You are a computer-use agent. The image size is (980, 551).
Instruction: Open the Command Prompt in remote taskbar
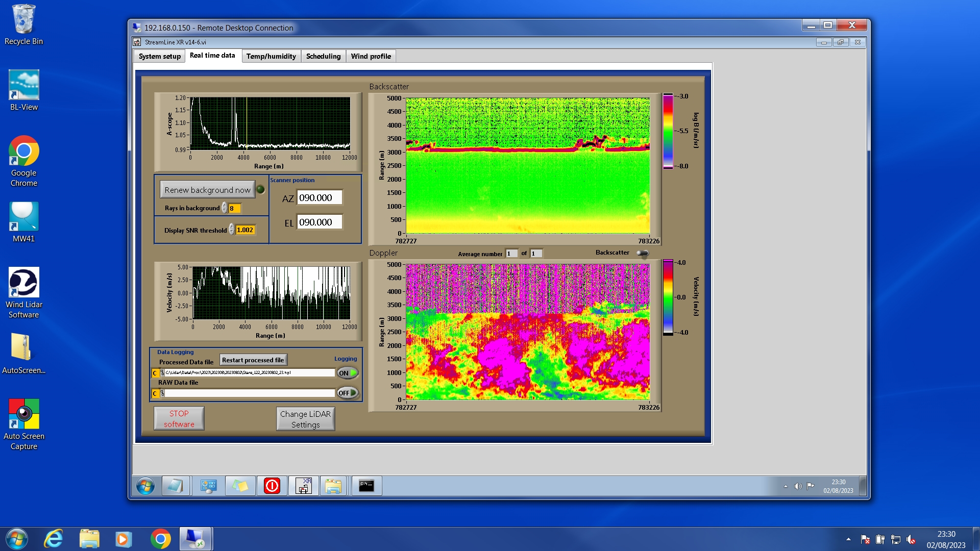click(x=366, y=486)
